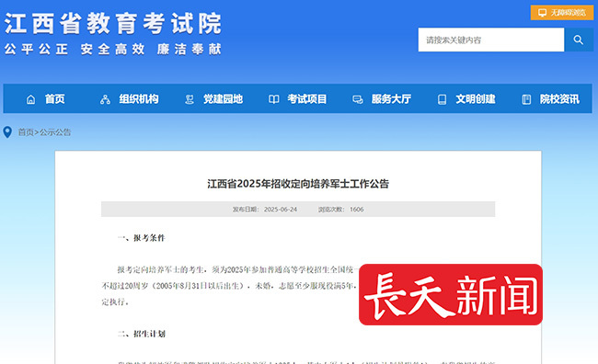Screen dimensions: 598x364
Task: Click the icon beside 党建园地
Action: pyautogui.click(x=190, y=99)
